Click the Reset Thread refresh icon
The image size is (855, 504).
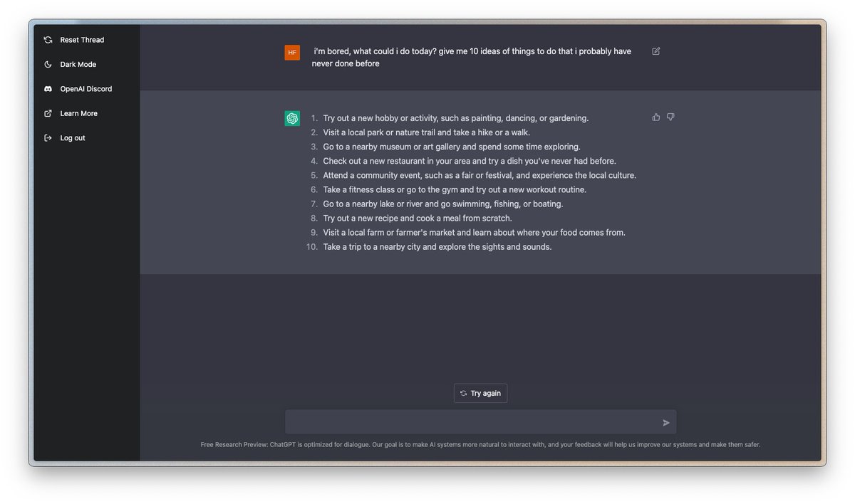pyautogui.click(x=48, y=40)
